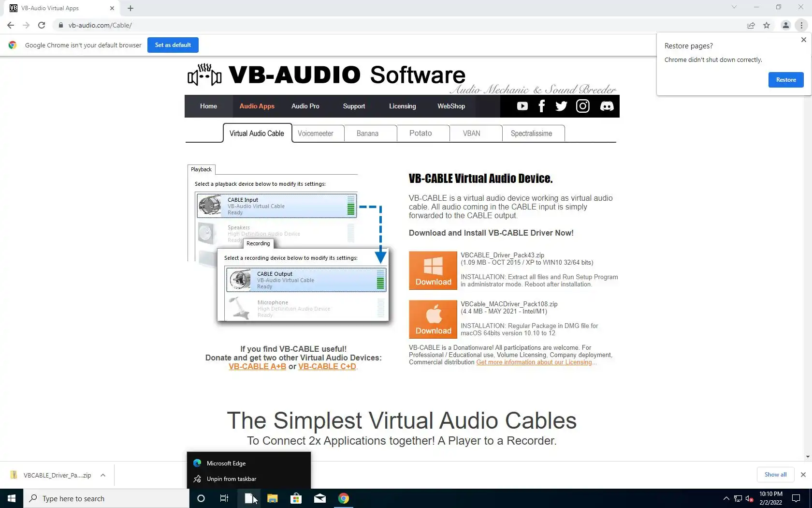812x508 pixels.
Task: Open the tab search dropdown in Chrome
Action: [x=734, y=7]
